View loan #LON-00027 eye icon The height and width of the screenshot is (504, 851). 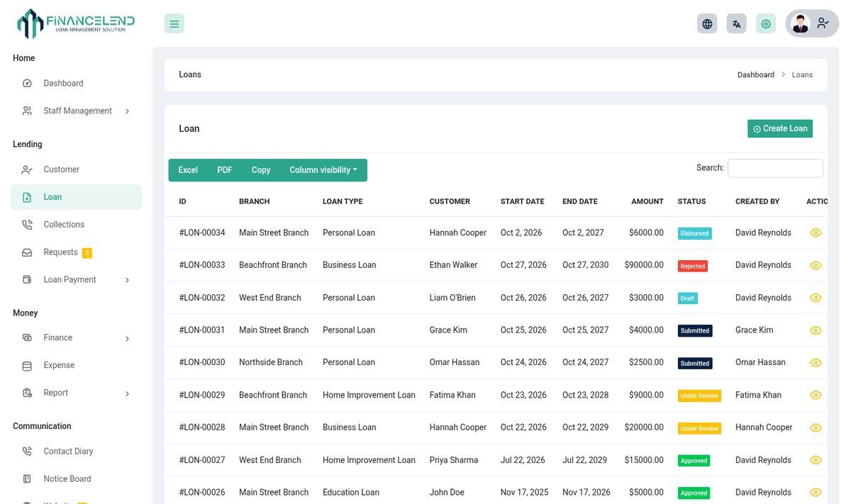[816, 460]
